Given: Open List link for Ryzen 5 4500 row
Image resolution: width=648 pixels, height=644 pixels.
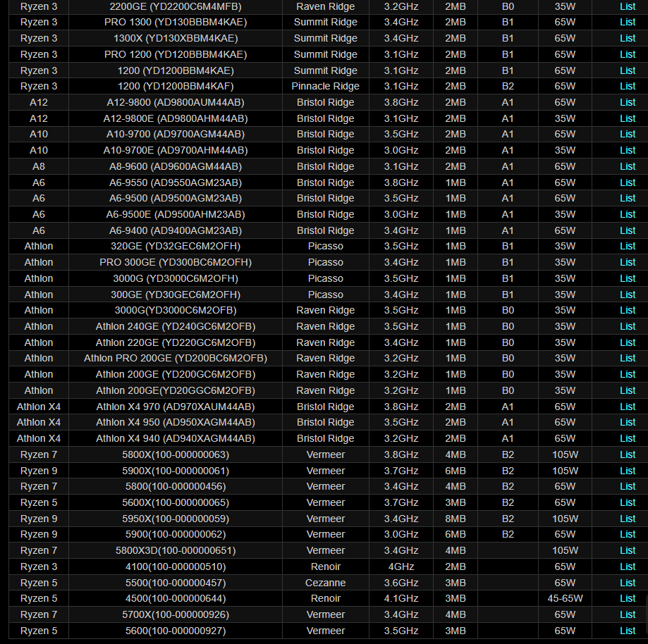Looking at the screenshot, I should (628, 598).
